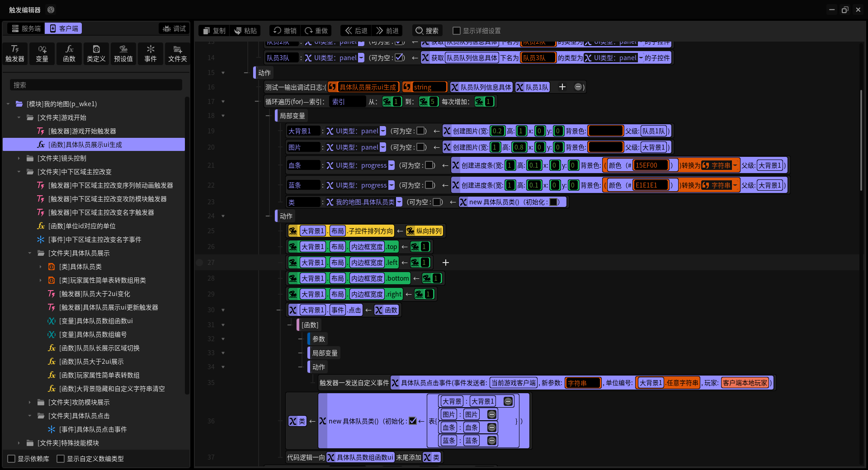This screenshot has width=868, height=470.
Task: Select 具体队员点击事件 event in tree
Action: click(93, 429)
